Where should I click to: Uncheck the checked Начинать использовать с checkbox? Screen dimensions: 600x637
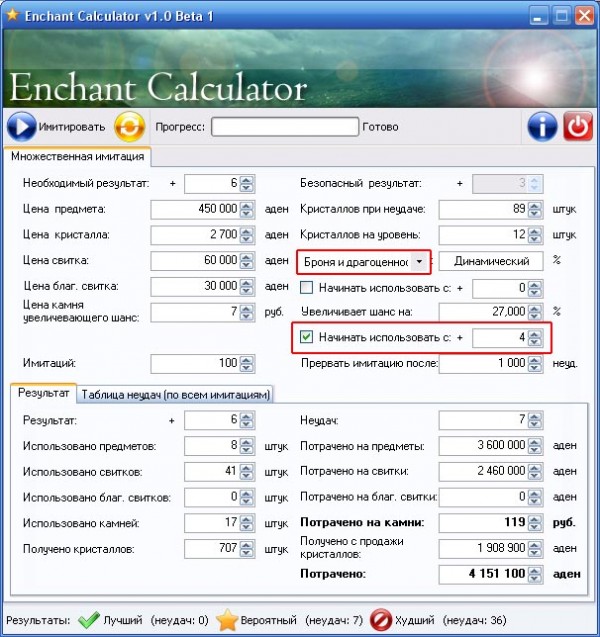point(306,337)
